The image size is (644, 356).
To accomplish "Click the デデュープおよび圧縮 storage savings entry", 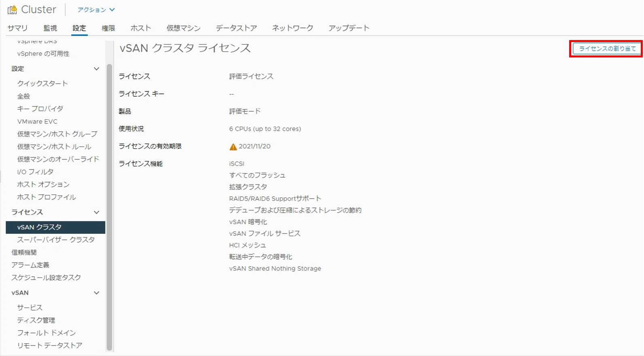I will click(295, 210).
